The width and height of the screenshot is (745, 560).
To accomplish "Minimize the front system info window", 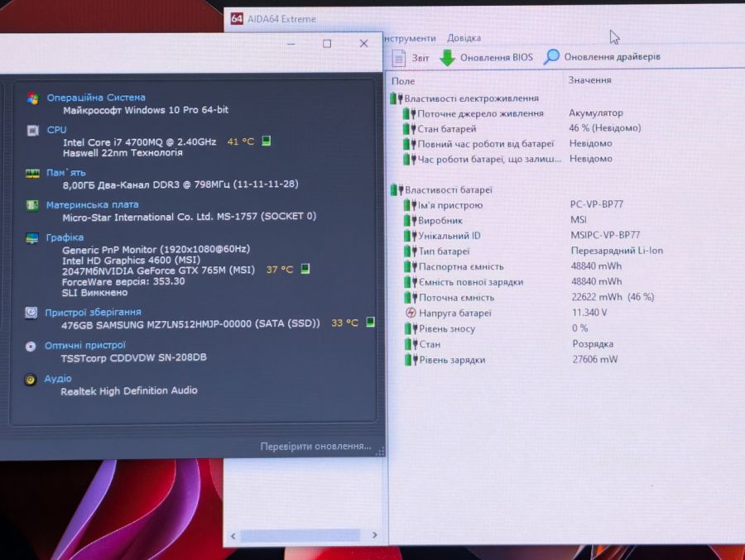I will pyautogui.click(x=291, y=44).
